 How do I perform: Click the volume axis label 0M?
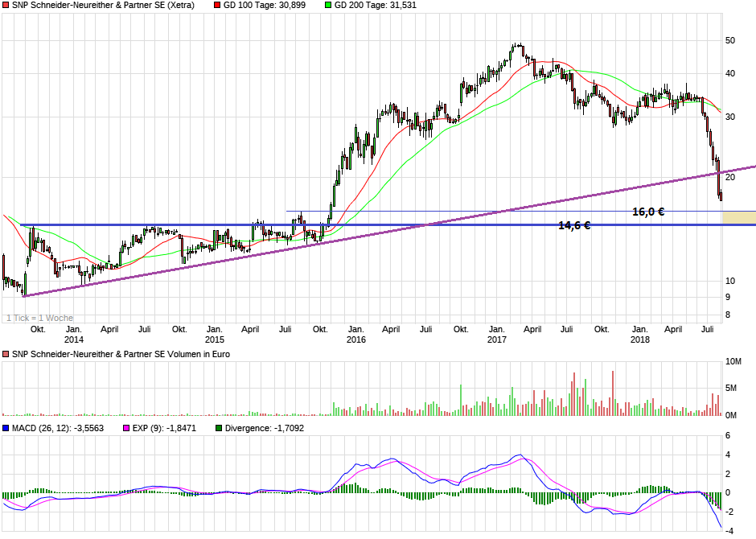point(731,415)
